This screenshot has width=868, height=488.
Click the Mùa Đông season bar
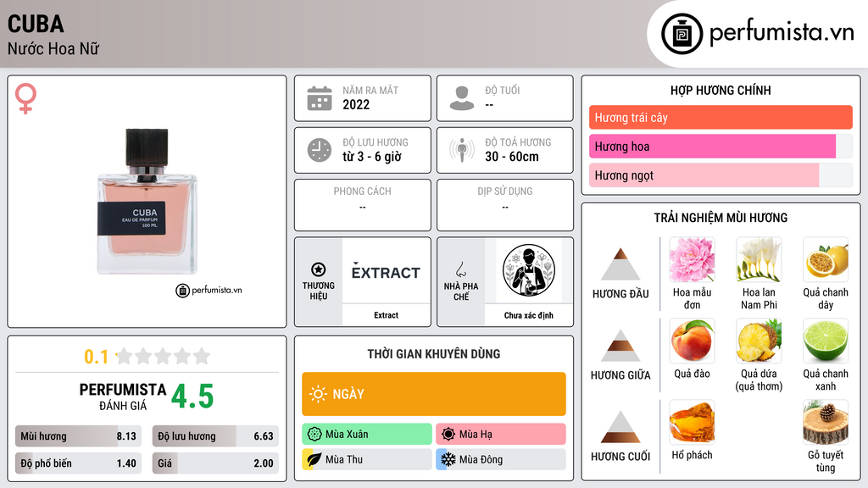pos(501,459)
